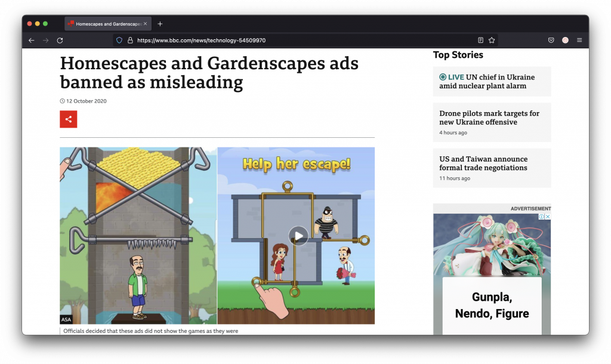The height and width of the screenshot is (364, 611).
Task: Read US and Taiwan trade negotiations story
Action: [x=483, y=164]
